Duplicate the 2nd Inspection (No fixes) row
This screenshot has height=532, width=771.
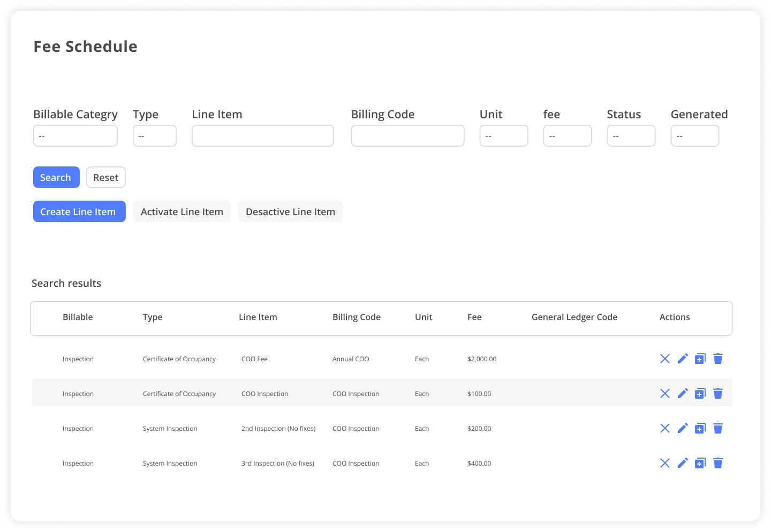[x=700, y=428]
